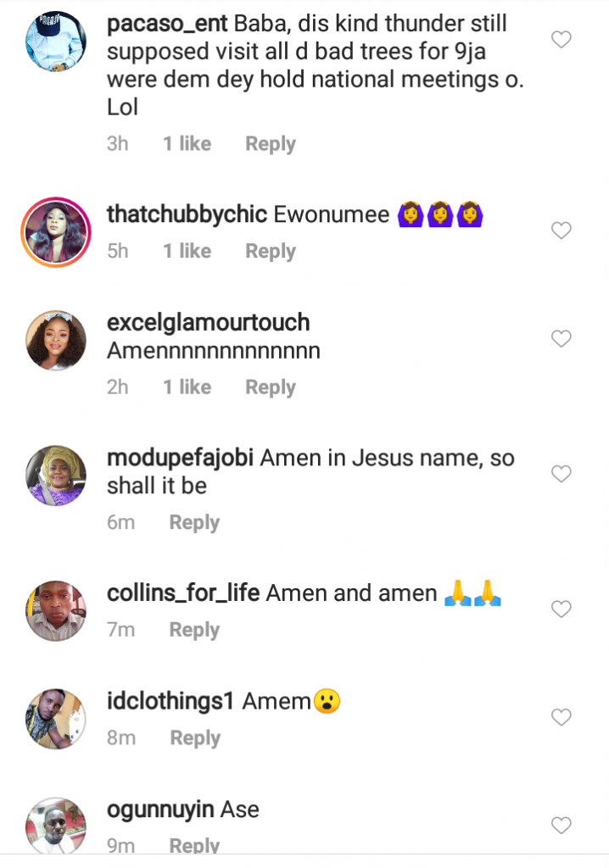Tap the heart on thatchubbychic's comment
The image size is (609, 868).
(562, 231)
